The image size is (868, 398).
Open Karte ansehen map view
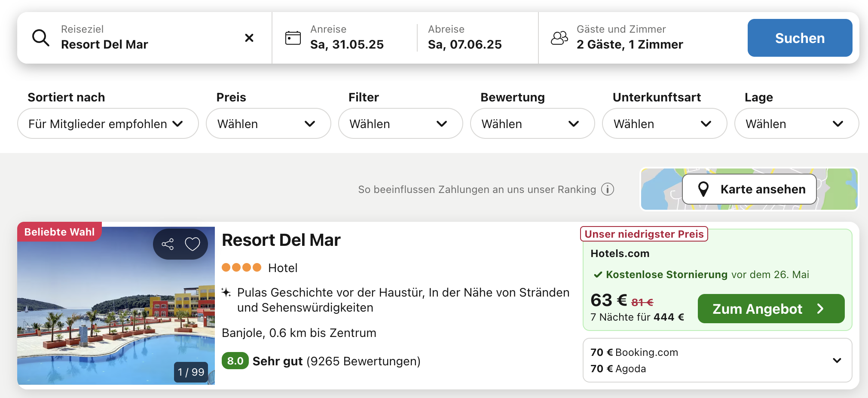[x=749, y=189]
